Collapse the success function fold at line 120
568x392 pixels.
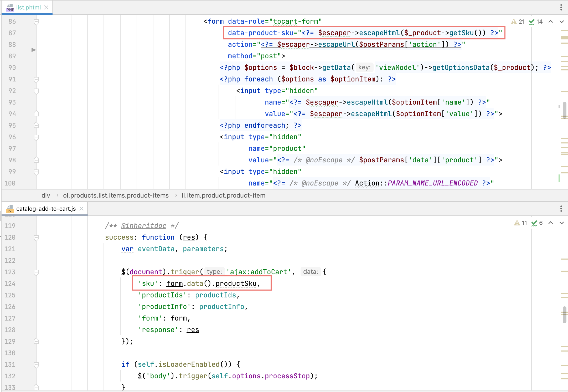(36, 238)
